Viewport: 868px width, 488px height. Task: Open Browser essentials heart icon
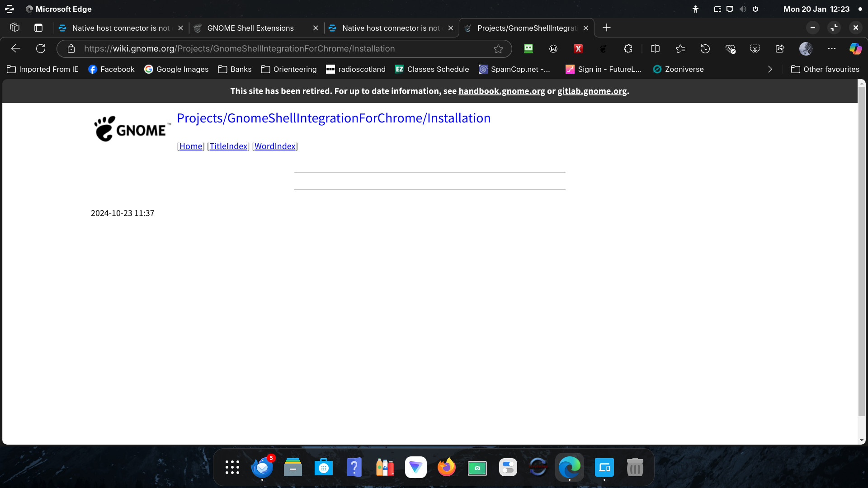coord(730,49)
